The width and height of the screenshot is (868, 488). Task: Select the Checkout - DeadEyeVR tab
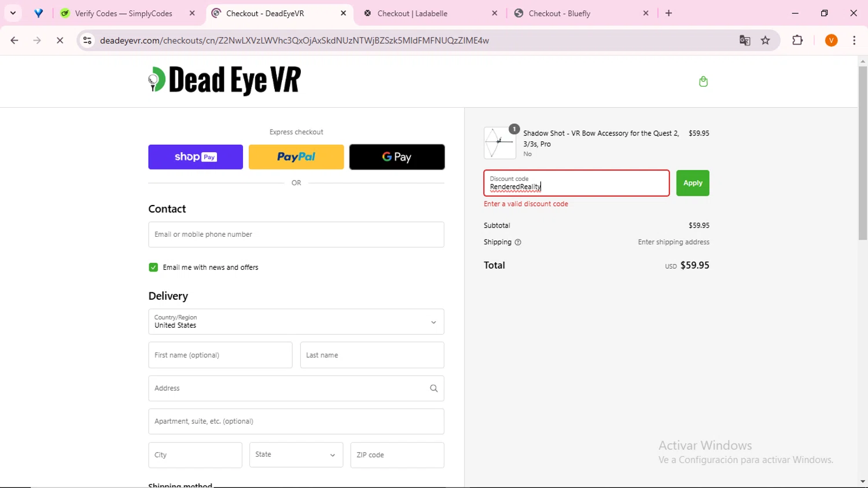(x=264, y=13)
